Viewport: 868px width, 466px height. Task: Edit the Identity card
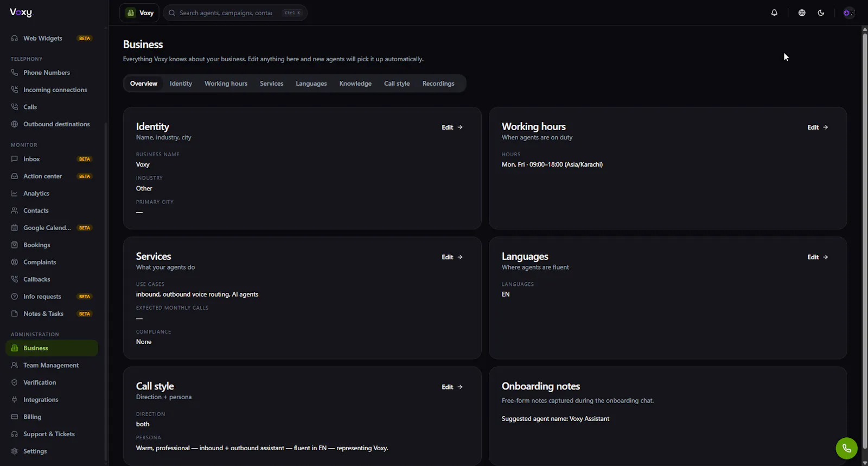452,127
